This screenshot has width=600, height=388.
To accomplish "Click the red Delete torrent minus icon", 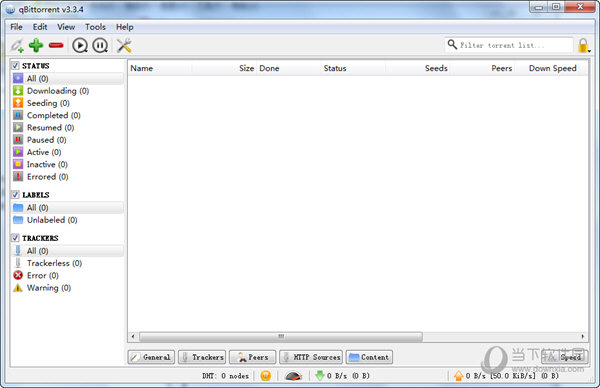I will [56, 46].
